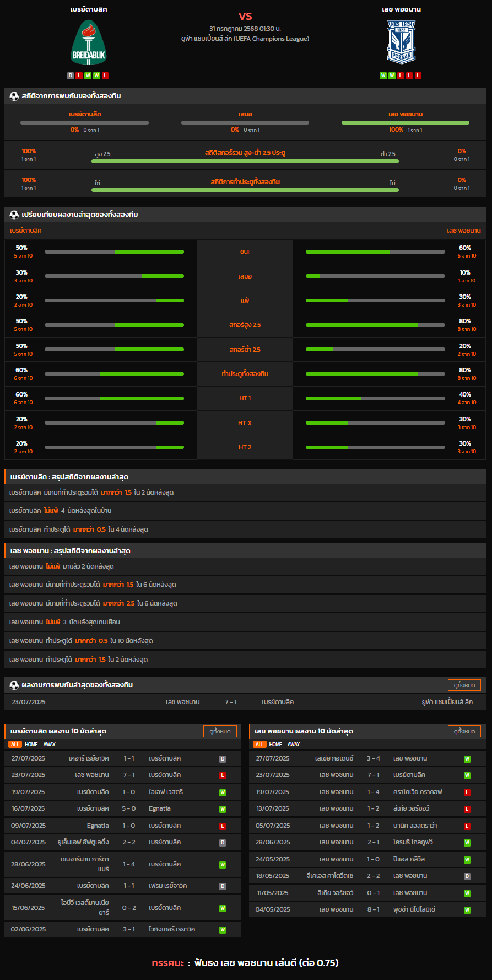Click the Lech Poznan team crest
Viewport: 492px width, 980px height.
point(401,42)
